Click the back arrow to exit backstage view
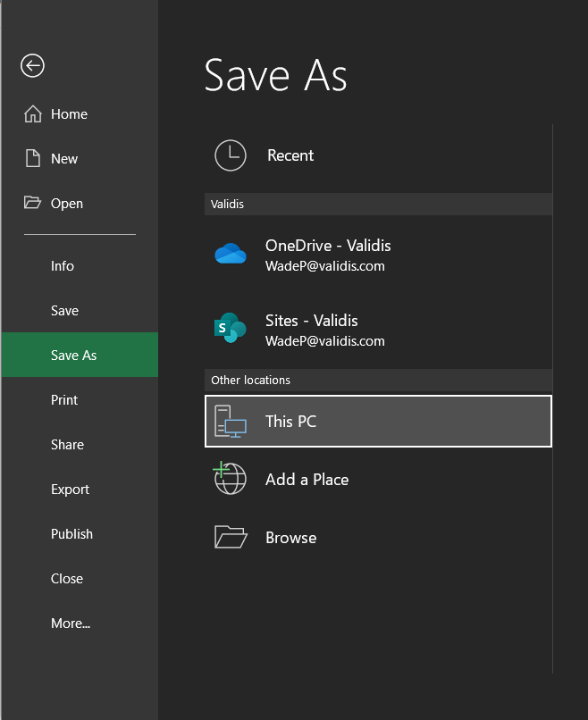The image size is (588, 720). click(32, 66)
